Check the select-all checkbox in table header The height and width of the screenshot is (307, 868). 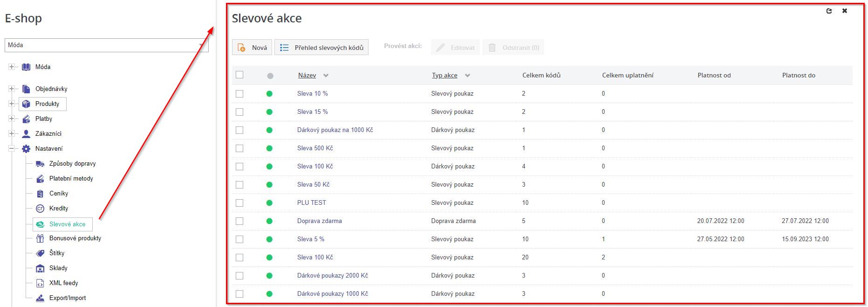click(x=239, y=75)
